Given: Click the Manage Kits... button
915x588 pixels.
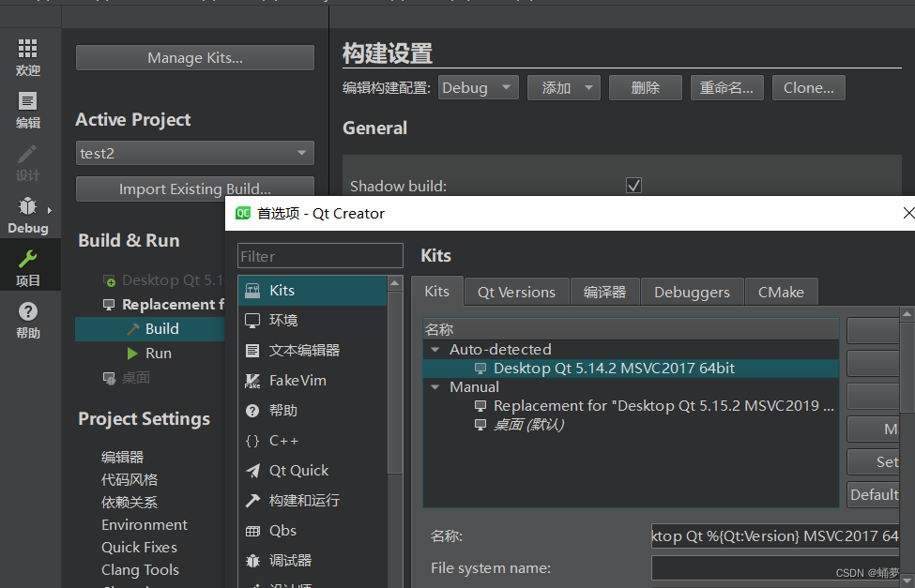Looking at the screenshot, I should [x=195, y=58].
